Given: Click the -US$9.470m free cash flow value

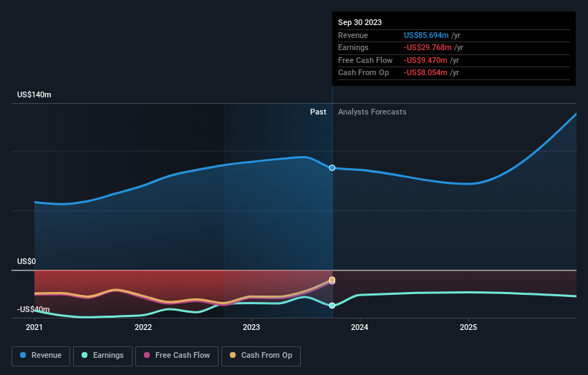Looking at the screenshot, I should click(x=425, y=60).
